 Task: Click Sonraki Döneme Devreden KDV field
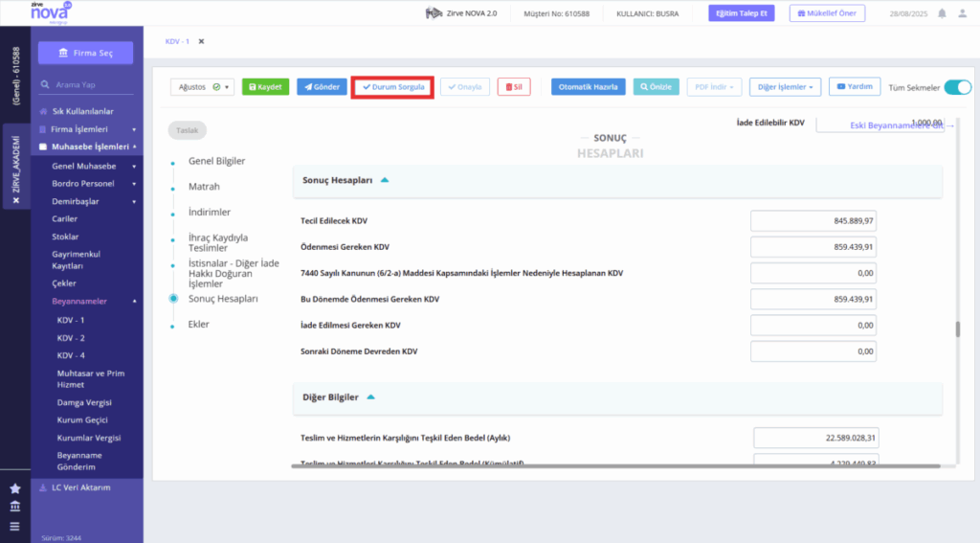click(813, 351)
